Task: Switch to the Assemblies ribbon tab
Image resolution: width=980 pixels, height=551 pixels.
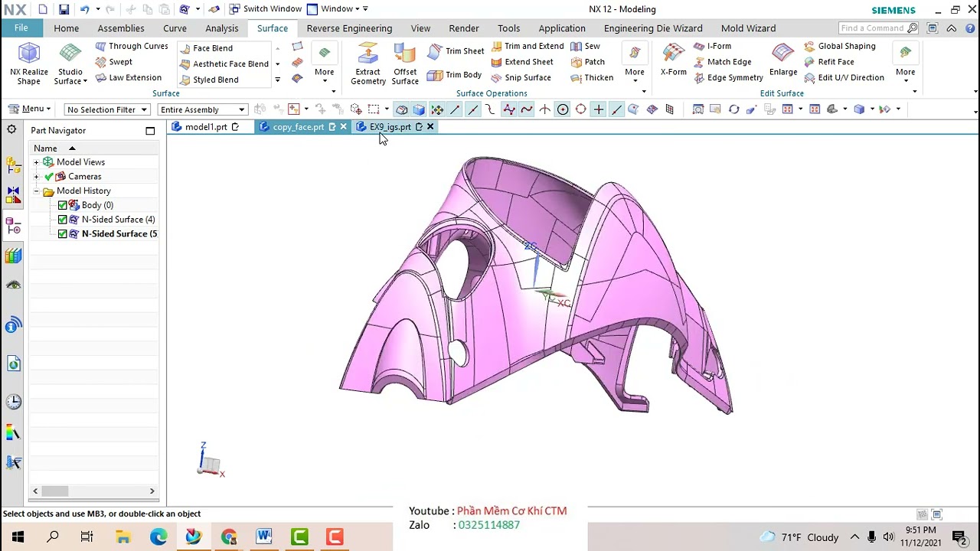Action: coord(121,28)
